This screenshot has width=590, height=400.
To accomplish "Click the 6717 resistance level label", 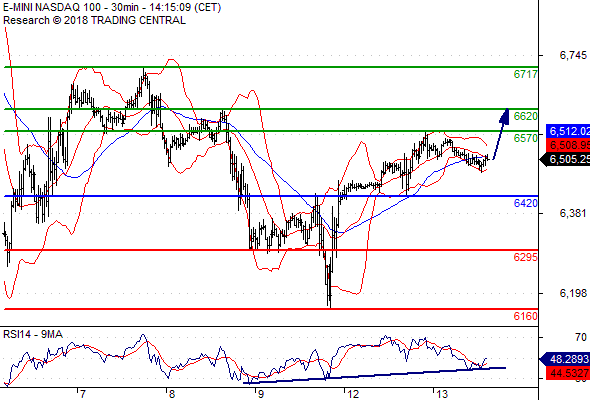I will point(525,74).
